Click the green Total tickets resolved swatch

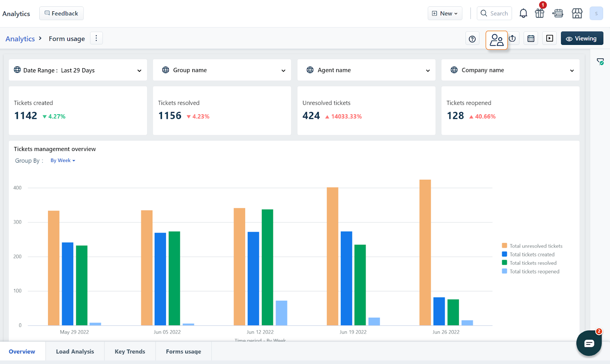pos(504,263)
